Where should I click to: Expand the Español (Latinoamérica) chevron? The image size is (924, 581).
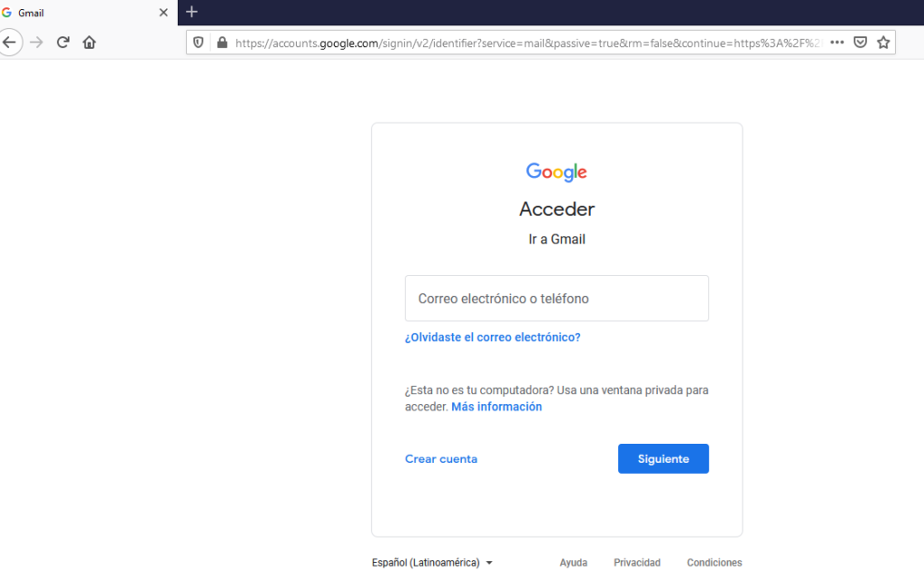(489, 562)
